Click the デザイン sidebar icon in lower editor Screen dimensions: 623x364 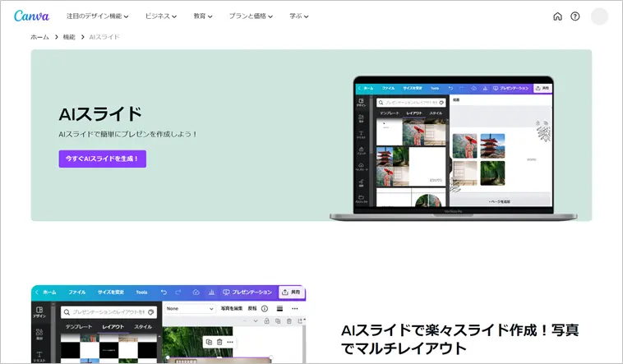(39, 312)
